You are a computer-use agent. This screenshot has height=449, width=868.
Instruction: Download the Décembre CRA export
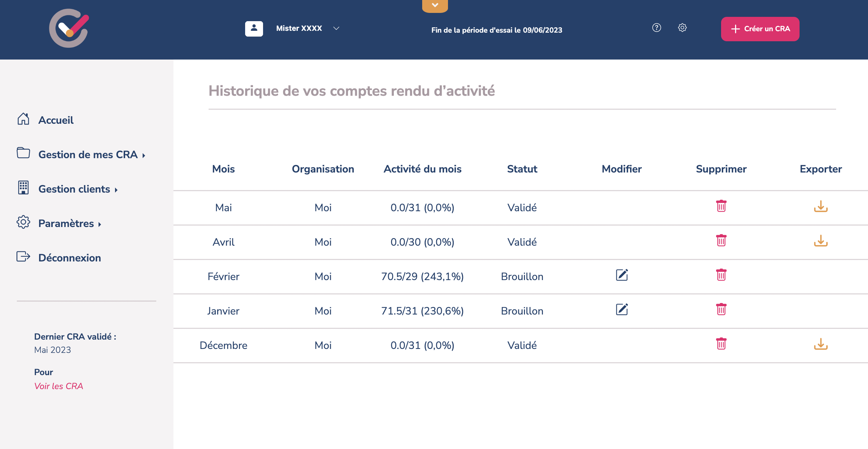[820, 344]
